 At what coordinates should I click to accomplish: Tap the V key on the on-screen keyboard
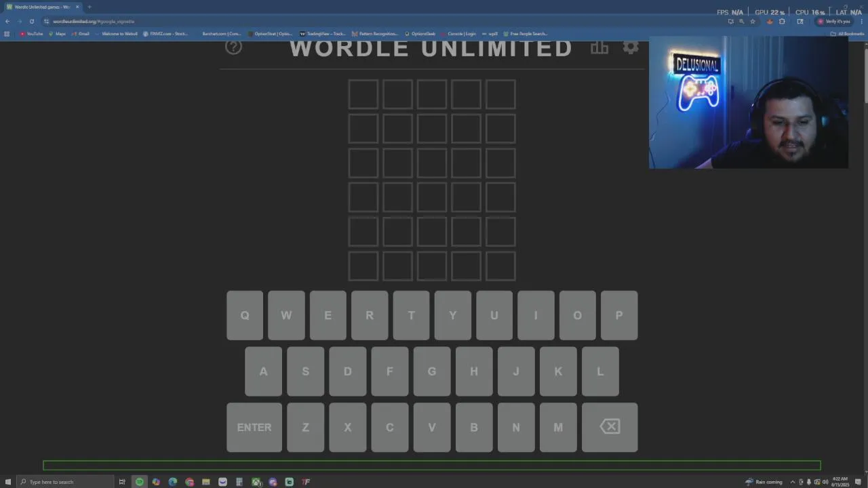coord(432,427)
